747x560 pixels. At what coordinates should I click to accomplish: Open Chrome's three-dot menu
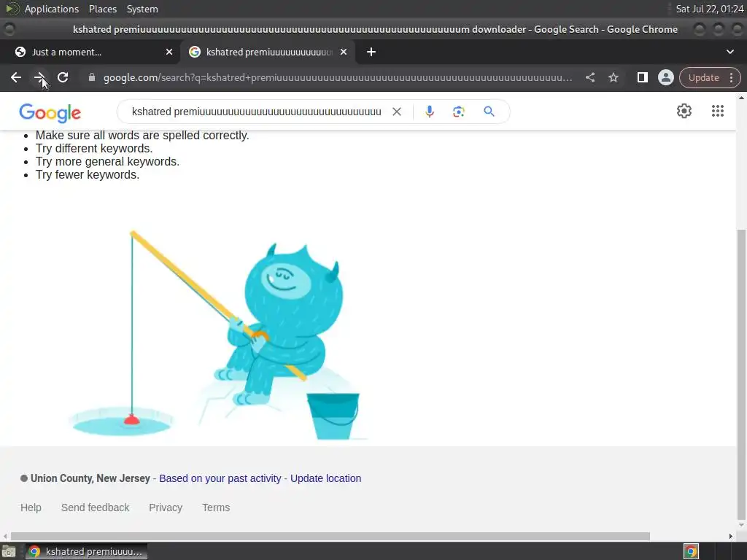[x=731, y=77]
